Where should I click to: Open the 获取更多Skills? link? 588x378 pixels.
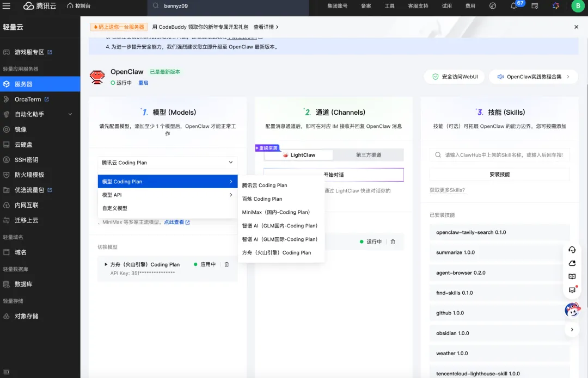[x=447, y=190]
